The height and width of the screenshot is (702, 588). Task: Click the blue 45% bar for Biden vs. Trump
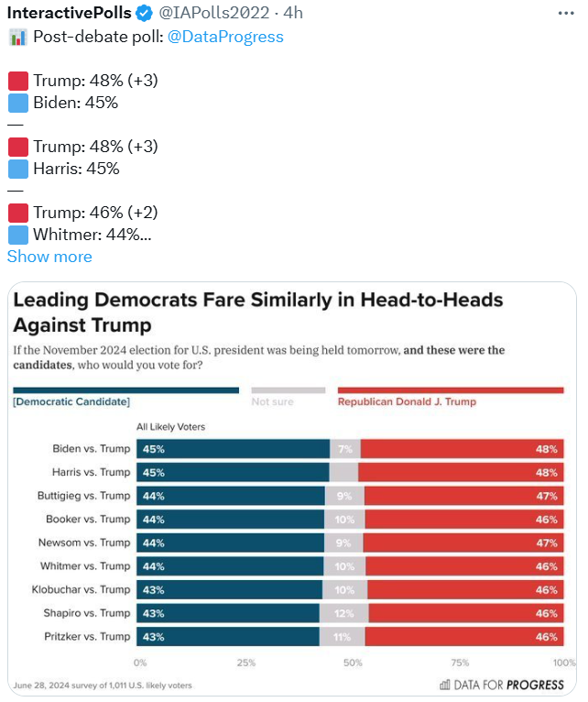coord(234,448)
